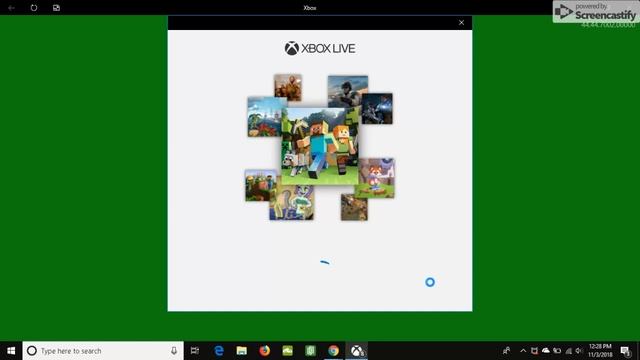Go back with the Xbox back arrow

[11, 8]
